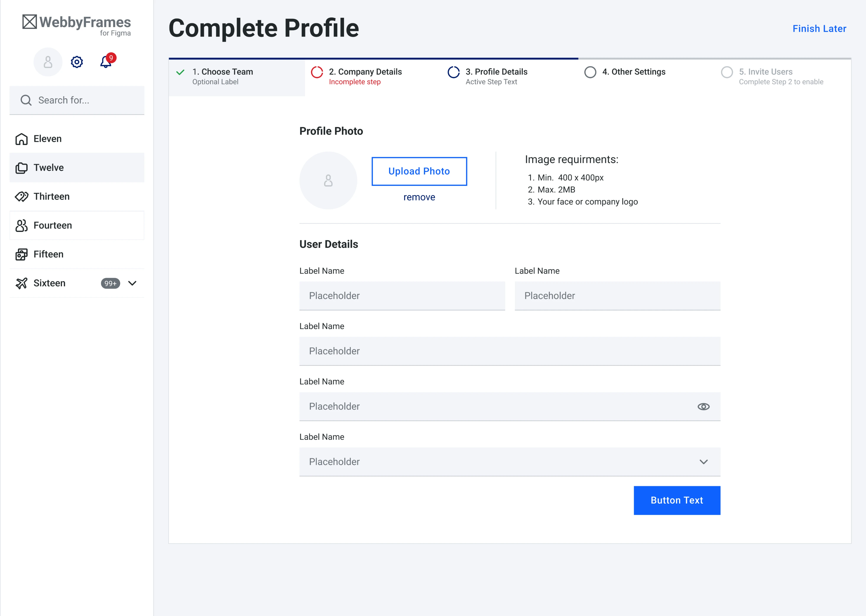The image size is (866, 616).
Task: Click the green checkmark on Choose Team
Action: pos(180,72)
